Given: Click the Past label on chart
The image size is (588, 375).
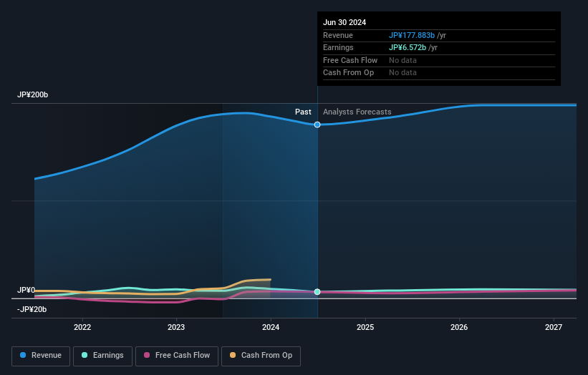Looking at the screenshot, I should click(x=303, y=112).
